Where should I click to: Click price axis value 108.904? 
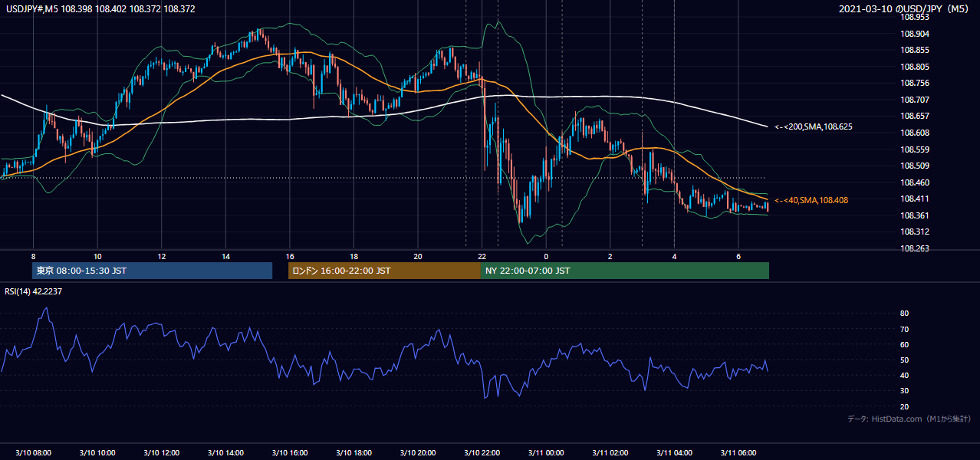pos(916,34)
